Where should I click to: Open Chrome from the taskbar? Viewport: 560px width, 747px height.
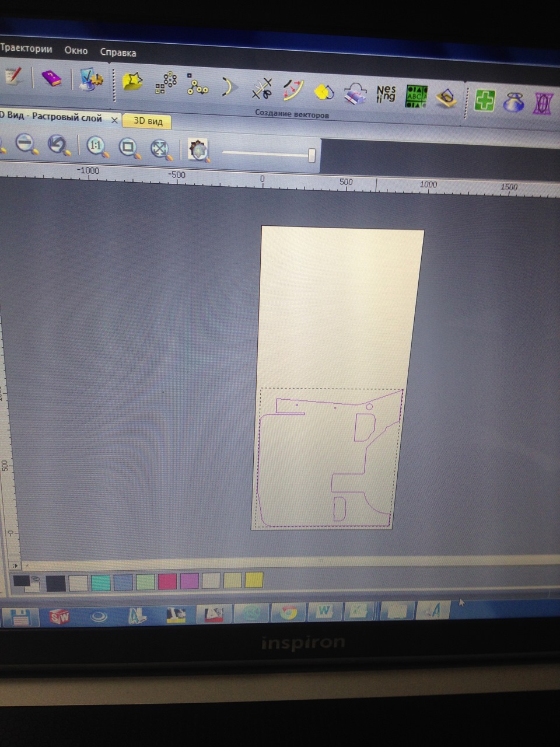[288, 613]
